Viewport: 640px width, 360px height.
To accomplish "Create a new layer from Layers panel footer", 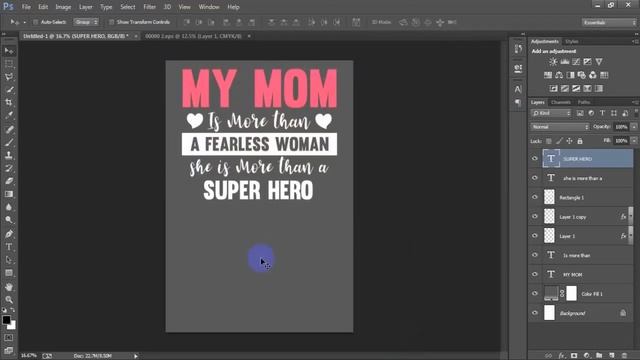I will [612, 356].
